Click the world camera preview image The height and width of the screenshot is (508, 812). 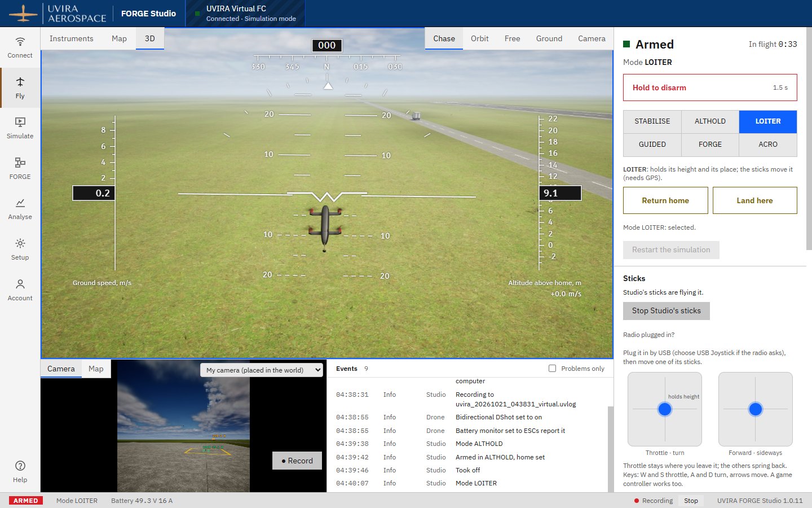point(183,426)
